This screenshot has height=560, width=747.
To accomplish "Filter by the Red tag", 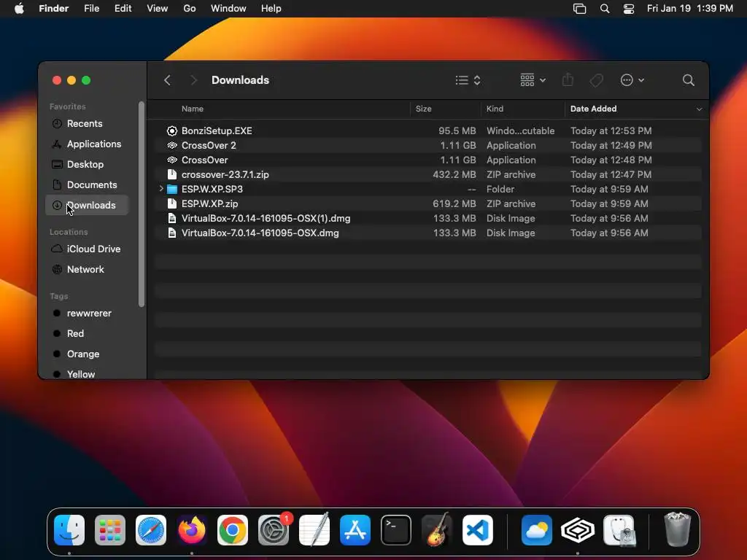I will click(x=88, y=333).
